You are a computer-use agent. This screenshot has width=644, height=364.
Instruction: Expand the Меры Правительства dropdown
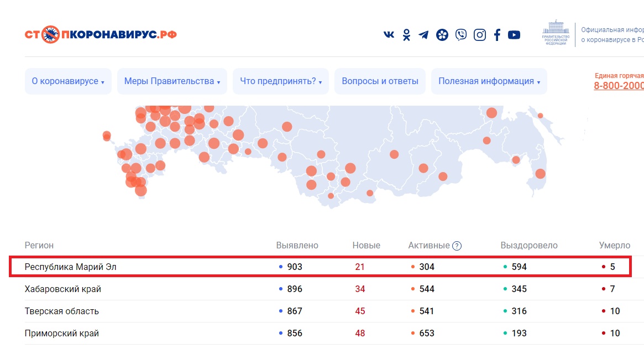click(x=172, y=81)
